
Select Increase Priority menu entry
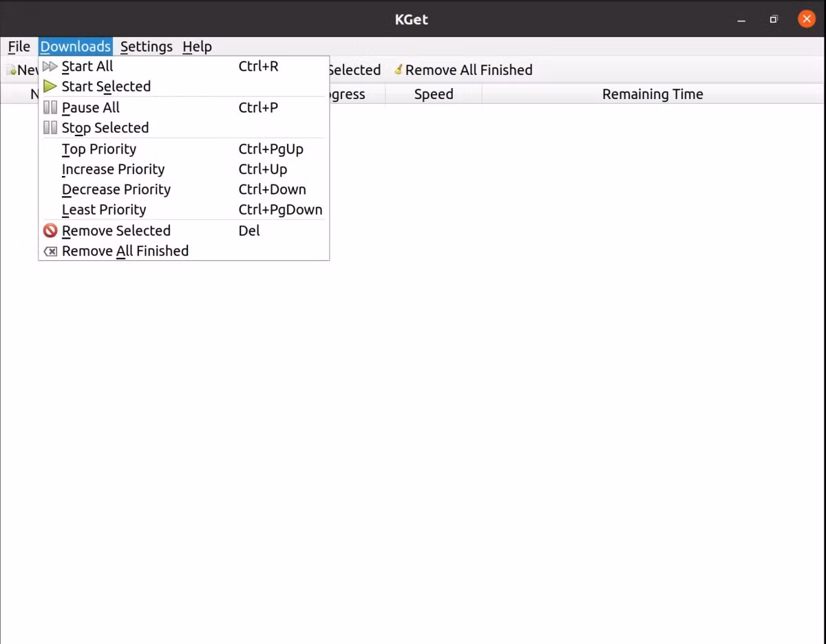tap(184, 169)
